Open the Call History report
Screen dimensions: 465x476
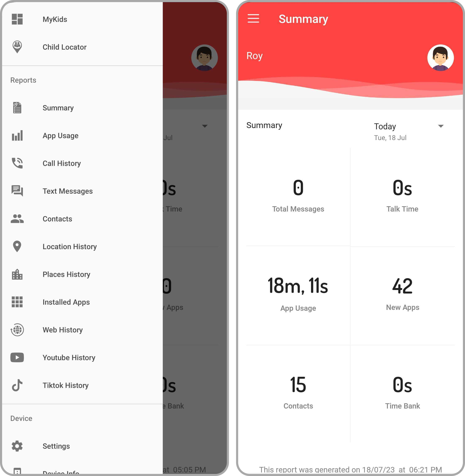click(62, 163)
